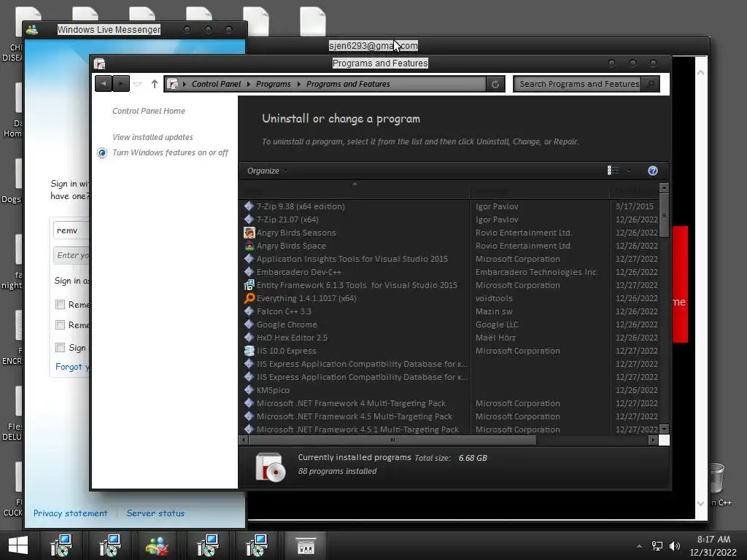The image size is (747, 560).
Task: Click the Forgot password link in Messenger
Action: (x=72, y=367)
